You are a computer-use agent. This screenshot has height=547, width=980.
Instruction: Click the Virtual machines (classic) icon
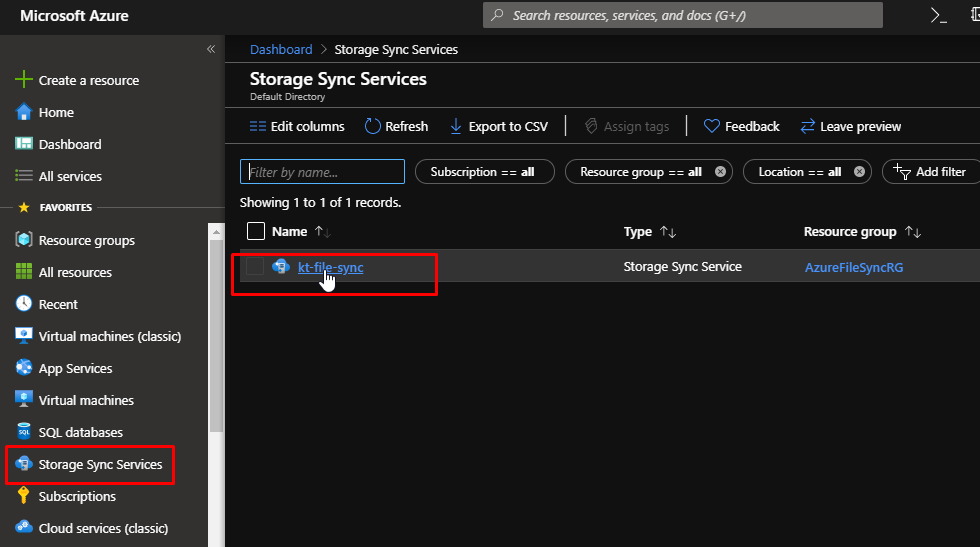24,336
